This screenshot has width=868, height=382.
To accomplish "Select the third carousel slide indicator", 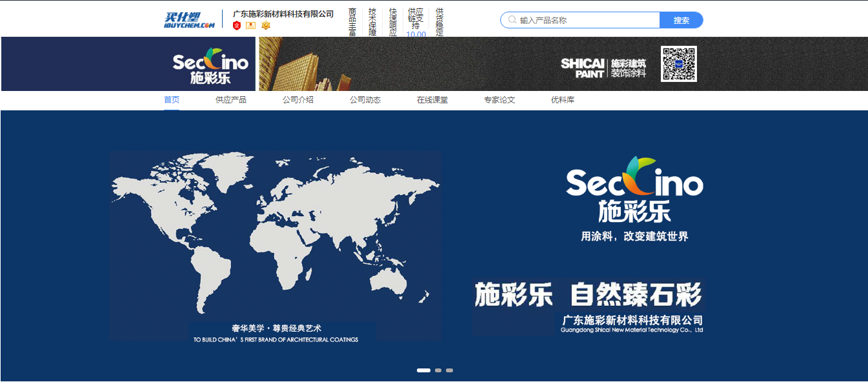I will click(x=450, y=370).
